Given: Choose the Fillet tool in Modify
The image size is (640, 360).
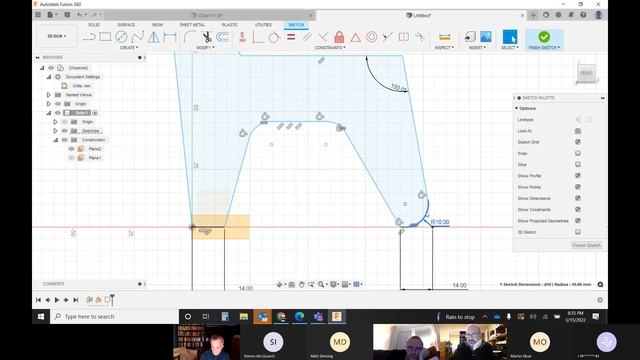Looking at the screenshot, I should pos(190,37).
